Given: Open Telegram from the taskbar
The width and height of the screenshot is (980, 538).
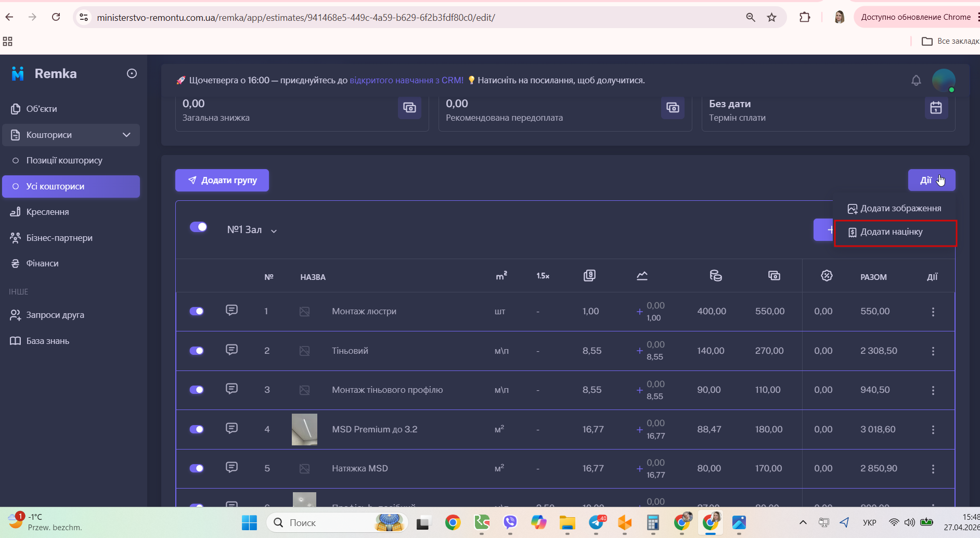Looking at the screenshot, I should pos(597,522).
